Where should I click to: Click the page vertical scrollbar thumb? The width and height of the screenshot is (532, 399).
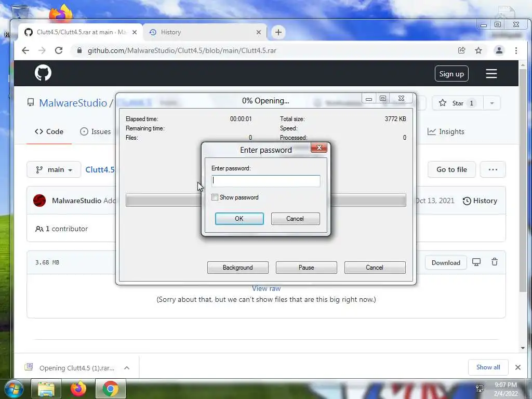(x=523, y=180)
